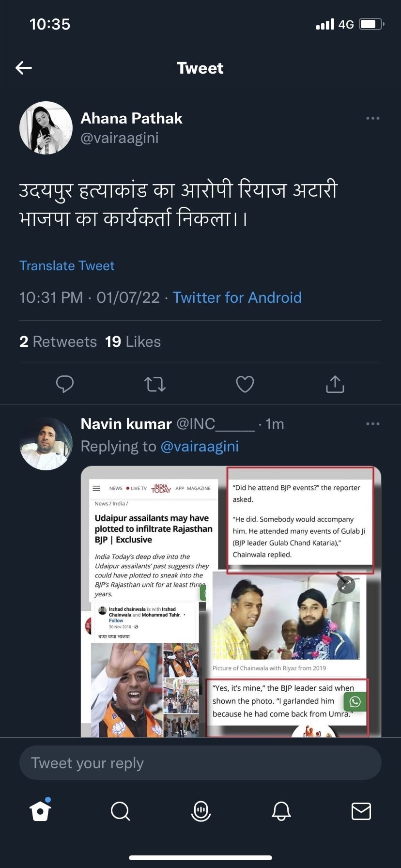401x868 pixels.
Task: Click Translate Tweet link
Action: click(x=67, y=266)
